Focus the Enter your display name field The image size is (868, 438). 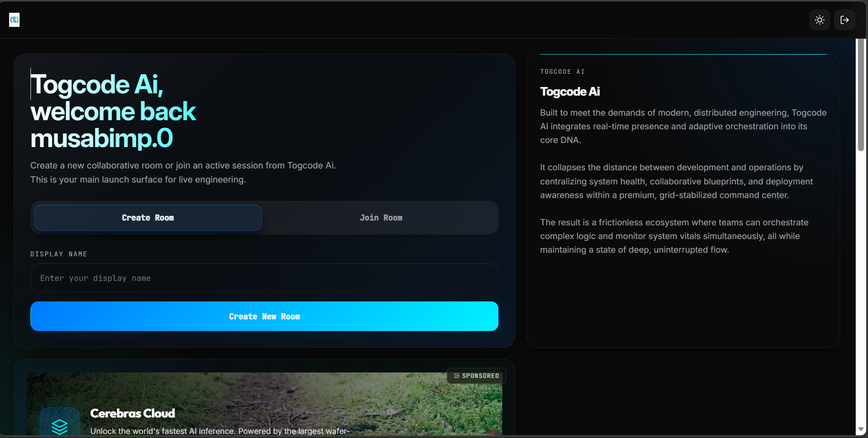(x=264, y=278)
